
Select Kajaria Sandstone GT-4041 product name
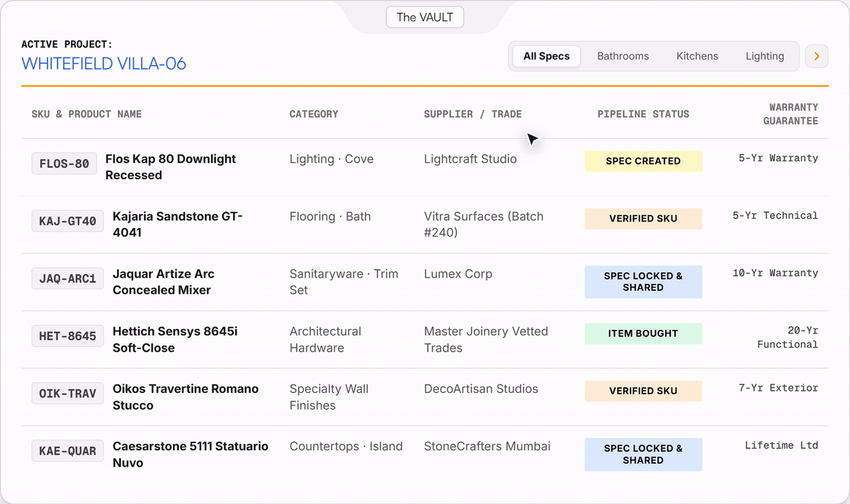point(178,224)
